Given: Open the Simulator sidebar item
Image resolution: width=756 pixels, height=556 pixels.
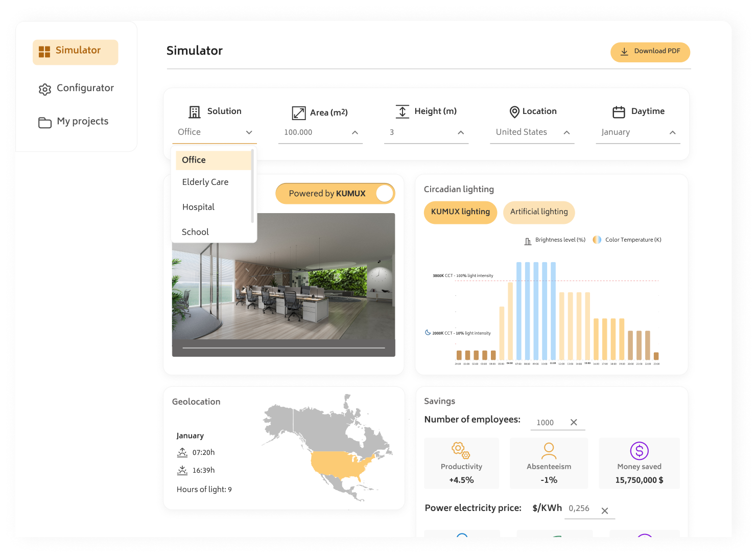Looking at the screenshot, I should pos(76,52).
